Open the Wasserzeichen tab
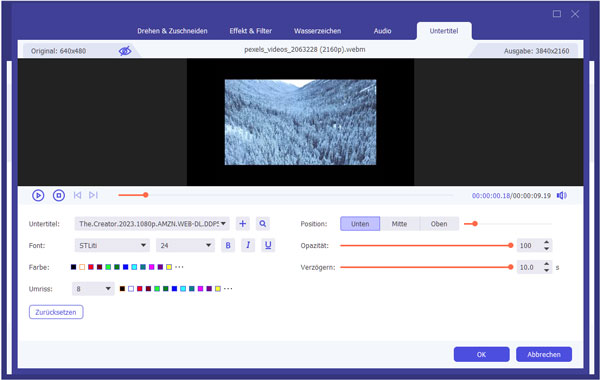 tap(317, 31)
